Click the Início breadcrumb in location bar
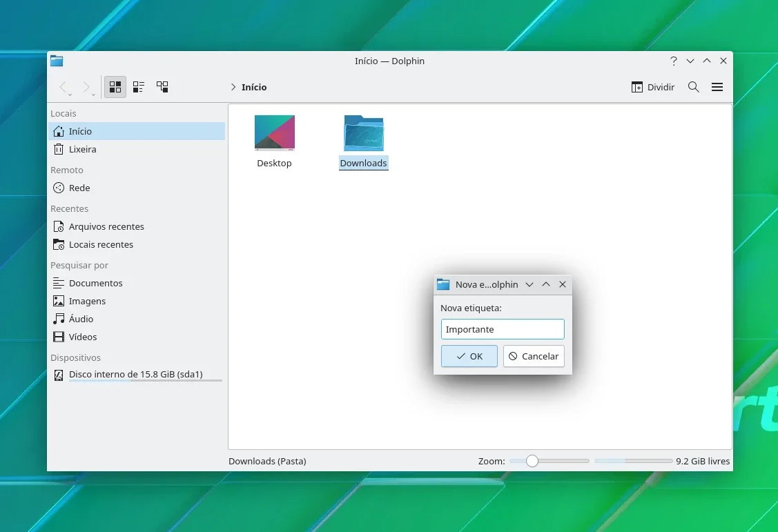778x532 pixels. click(254, 87)
